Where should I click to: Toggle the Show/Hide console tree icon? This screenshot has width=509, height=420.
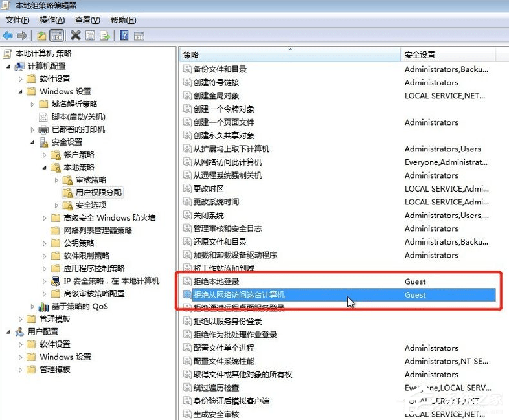point(56,36)
